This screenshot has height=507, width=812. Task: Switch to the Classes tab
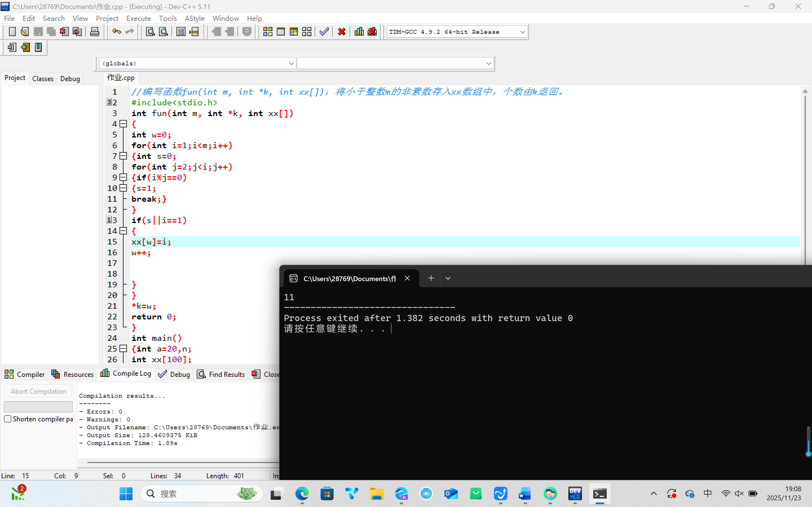[x=43, y=79]
